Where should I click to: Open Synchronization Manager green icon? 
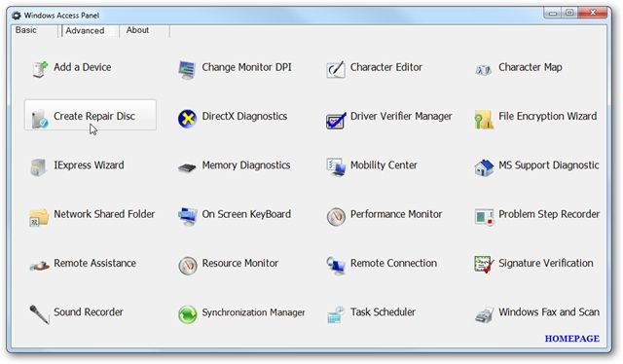click(x=187, y=314)
